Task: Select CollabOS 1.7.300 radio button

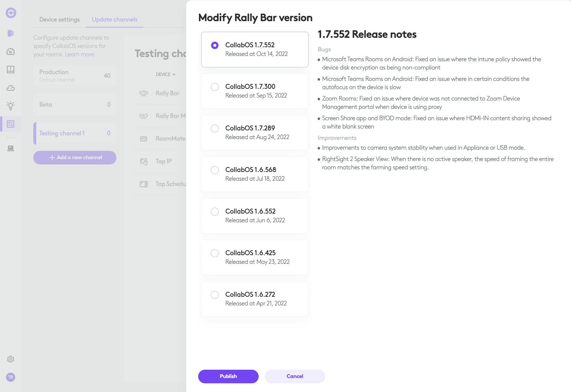Action: tap(215, 87)
